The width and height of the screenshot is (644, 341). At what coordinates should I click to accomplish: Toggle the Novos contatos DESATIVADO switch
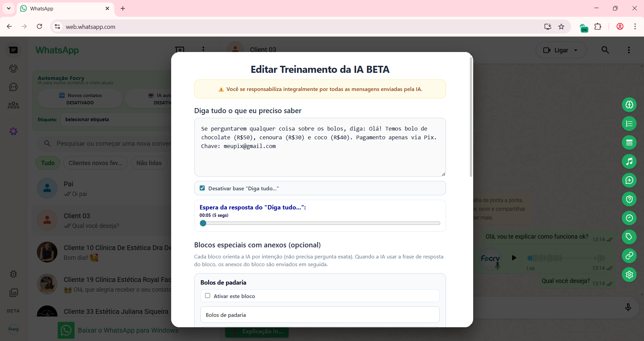[x=80, y=99]
